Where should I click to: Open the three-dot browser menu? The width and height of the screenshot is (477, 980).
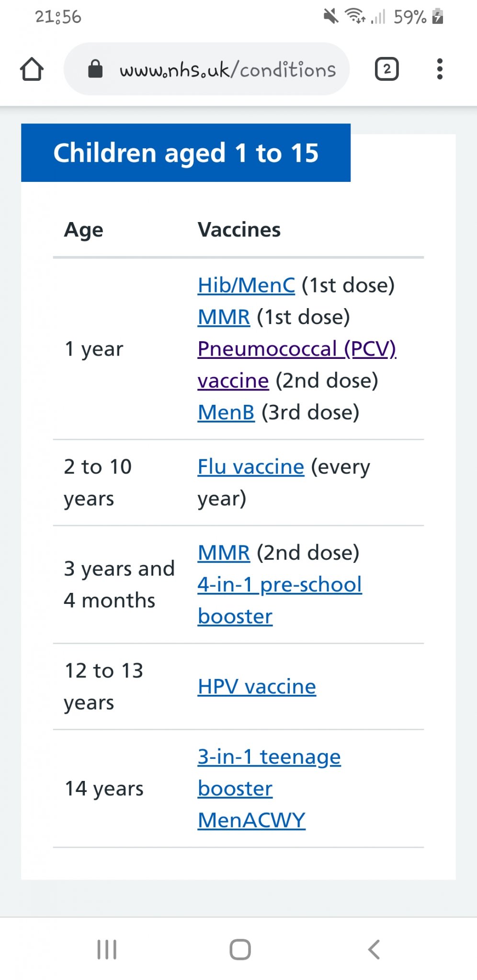(440, 69)
